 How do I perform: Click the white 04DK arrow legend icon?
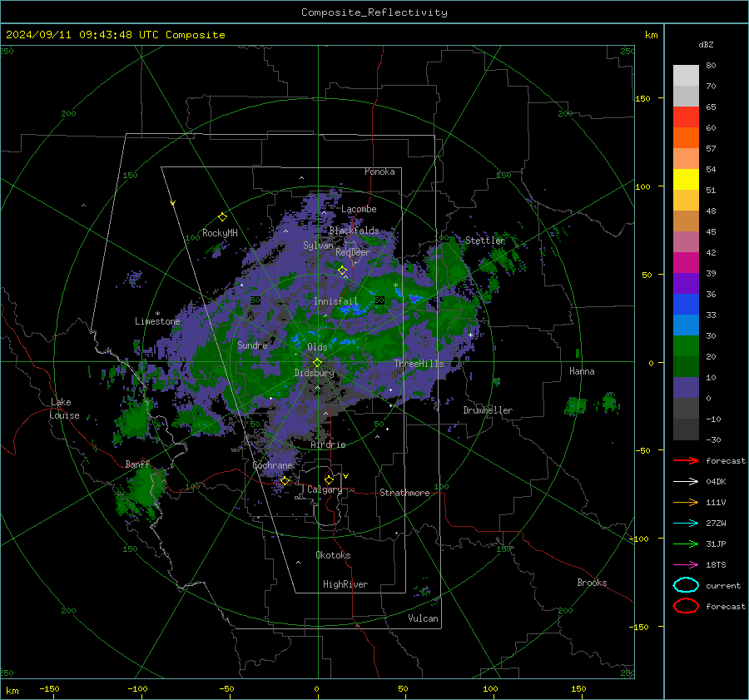(x=686, y=481)
